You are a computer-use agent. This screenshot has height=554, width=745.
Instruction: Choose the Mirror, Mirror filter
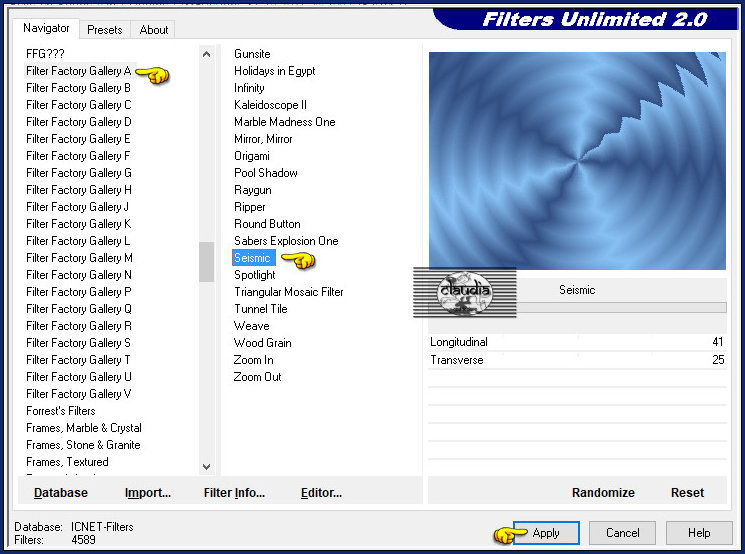pos(263,139)
